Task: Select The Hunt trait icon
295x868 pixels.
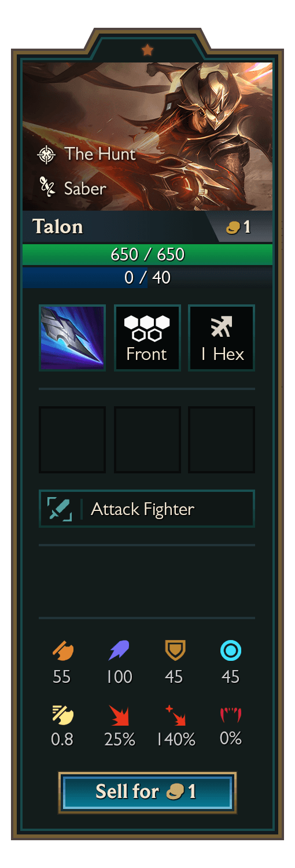Action: point(46,155)
